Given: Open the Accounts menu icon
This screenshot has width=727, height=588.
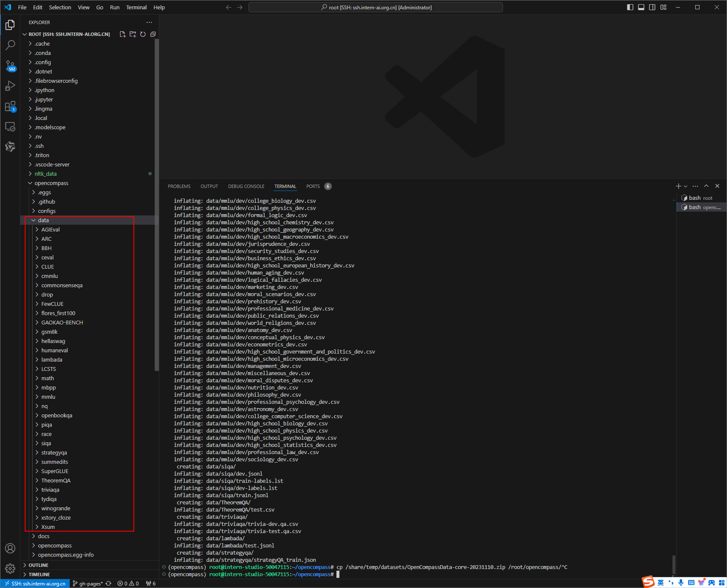Looking at the screenshot, I should point(10,548).
